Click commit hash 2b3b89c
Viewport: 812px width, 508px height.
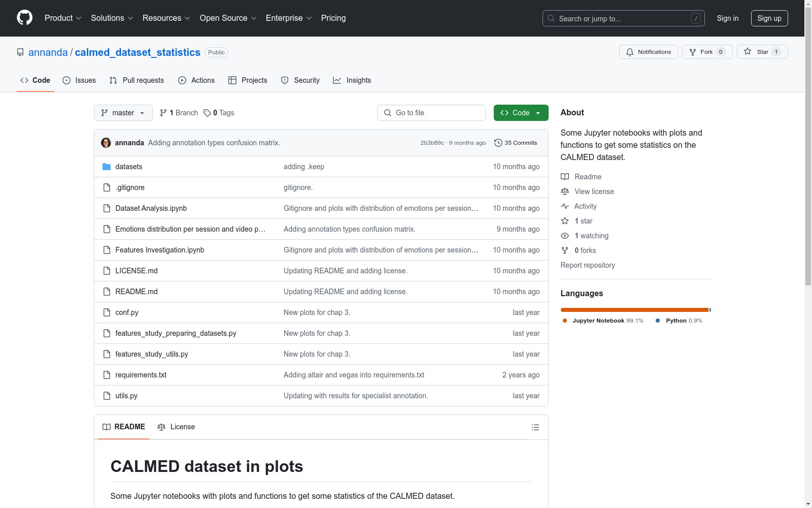[432, 143]
